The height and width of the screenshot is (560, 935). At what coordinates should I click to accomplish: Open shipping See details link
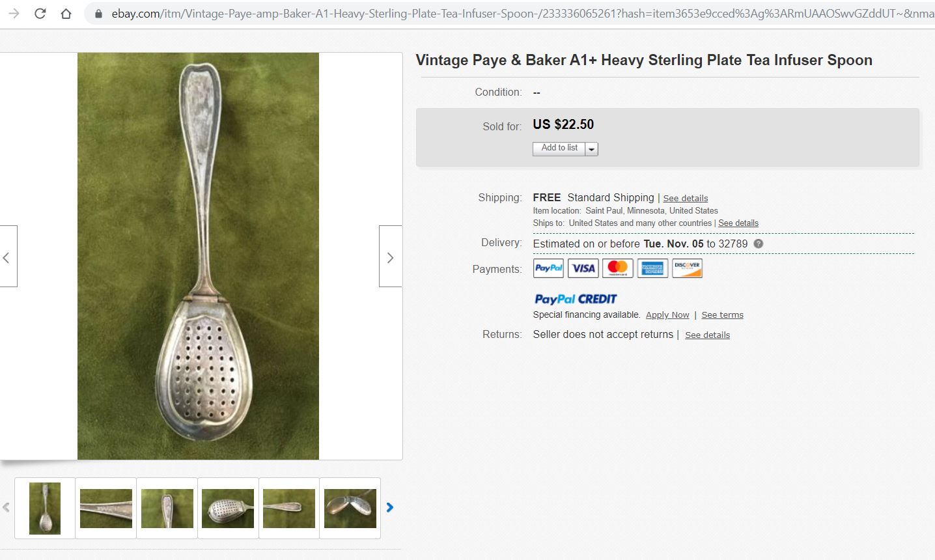click(x=685, y=199)
